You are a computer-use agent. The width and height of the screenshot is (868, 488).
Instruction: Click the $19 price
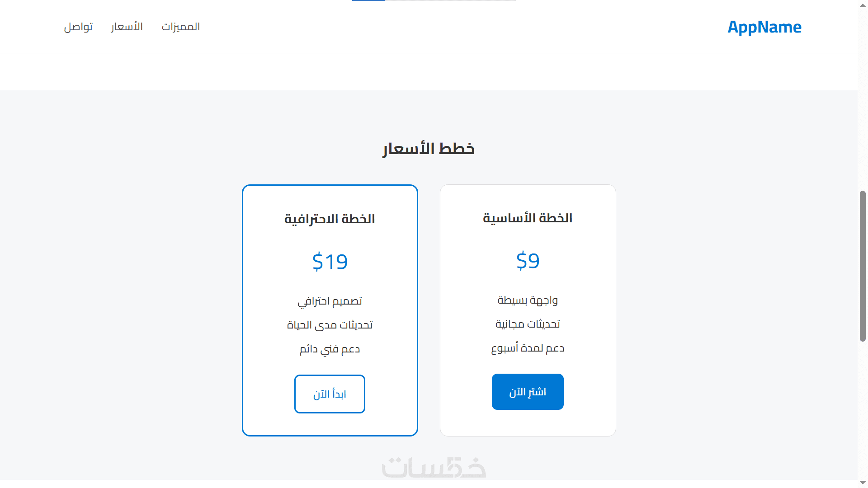click(x=330, y=262)
